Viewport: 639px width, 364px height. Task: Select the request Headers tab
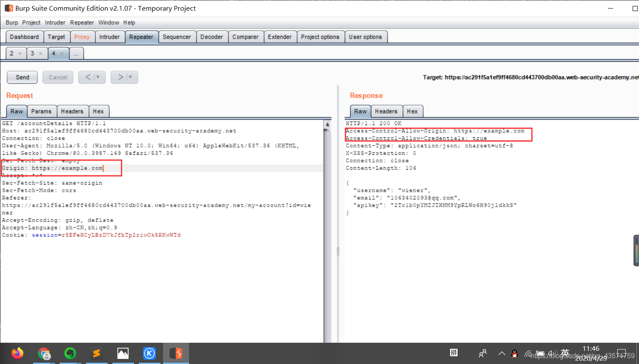tap(72, 111)
